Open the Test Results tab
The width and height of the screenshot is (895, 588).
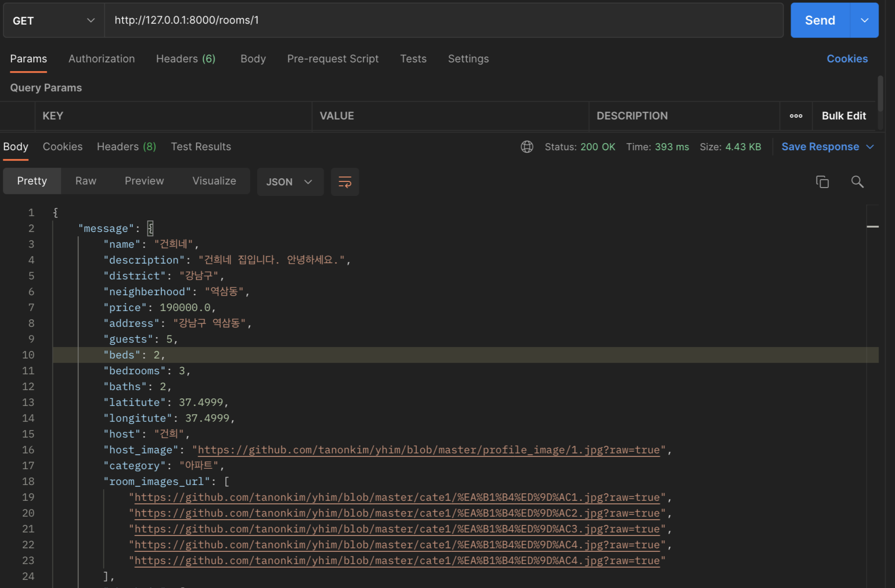(201, 147)
